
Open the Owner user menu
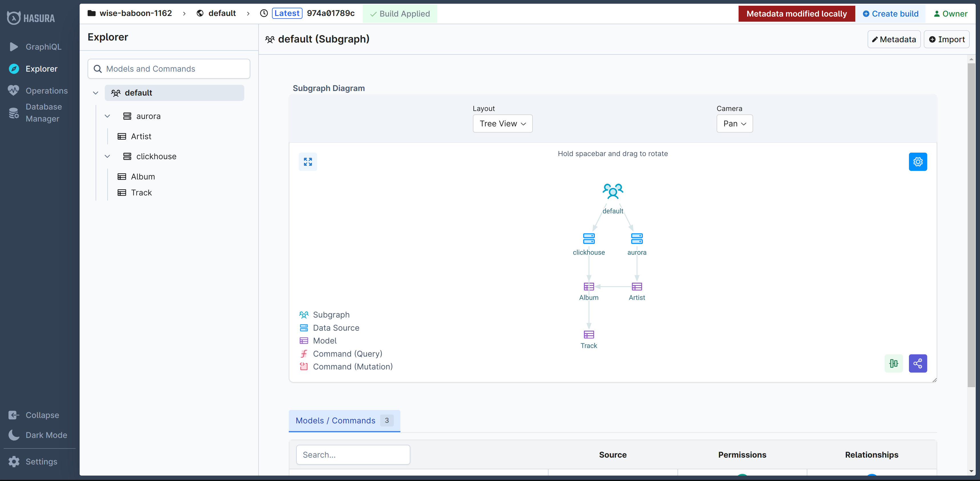(x=950, y=14)
